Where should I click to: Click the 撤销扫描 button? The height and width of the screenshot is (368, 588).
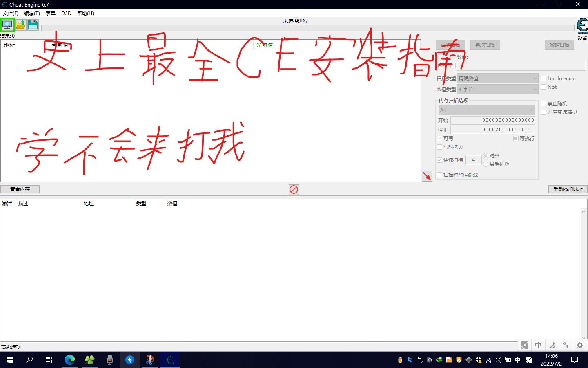click(559, 45)
